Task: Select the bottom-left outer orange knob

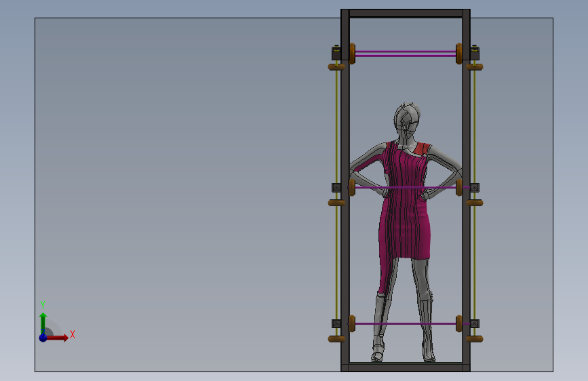Action: [336, 339]
